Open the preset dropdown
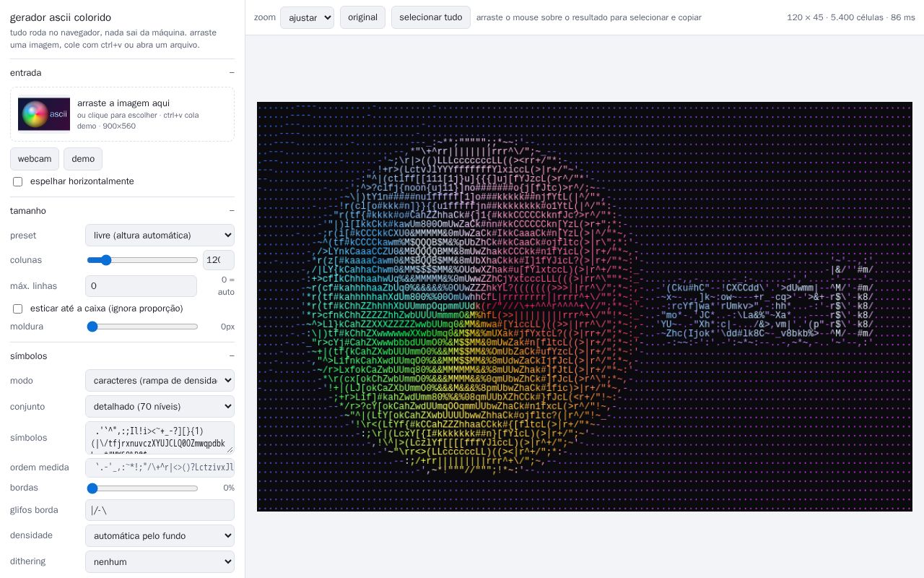The image size is (924, 578). pyautogui.click(x=160, y=236)
